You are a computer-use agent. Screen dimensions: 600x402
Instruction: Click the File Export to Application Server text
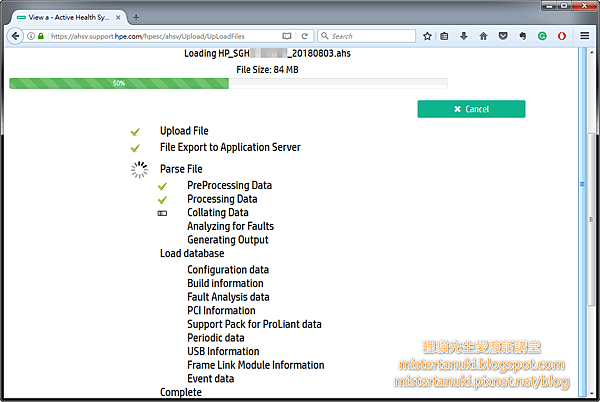(x=230, y=147)
